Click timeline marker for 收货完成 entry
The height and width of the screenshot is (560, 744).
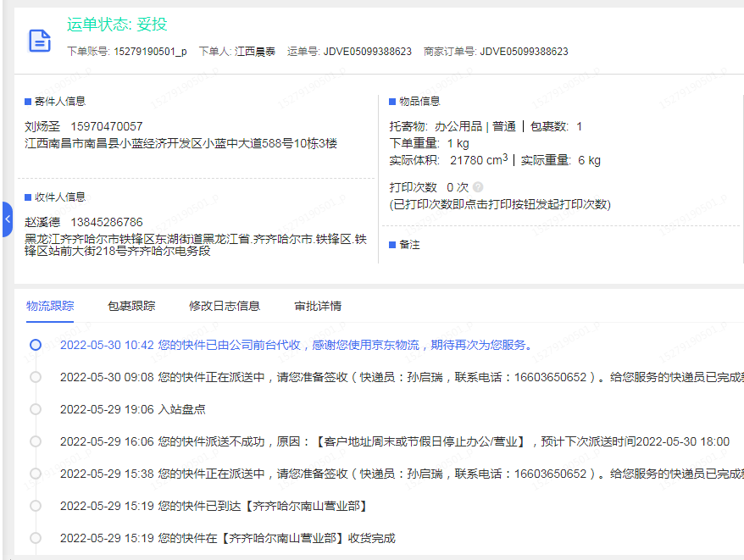(x=36, y=538)
